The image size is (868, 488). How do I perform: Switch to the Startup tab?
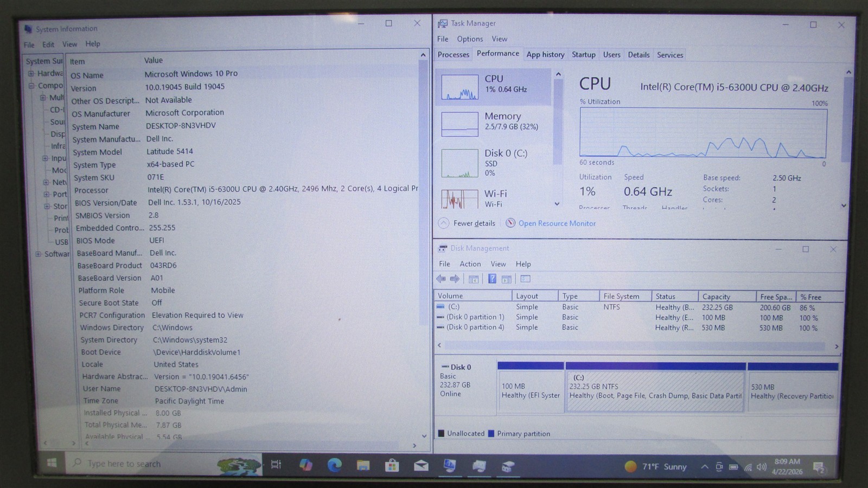click(584, 55)
